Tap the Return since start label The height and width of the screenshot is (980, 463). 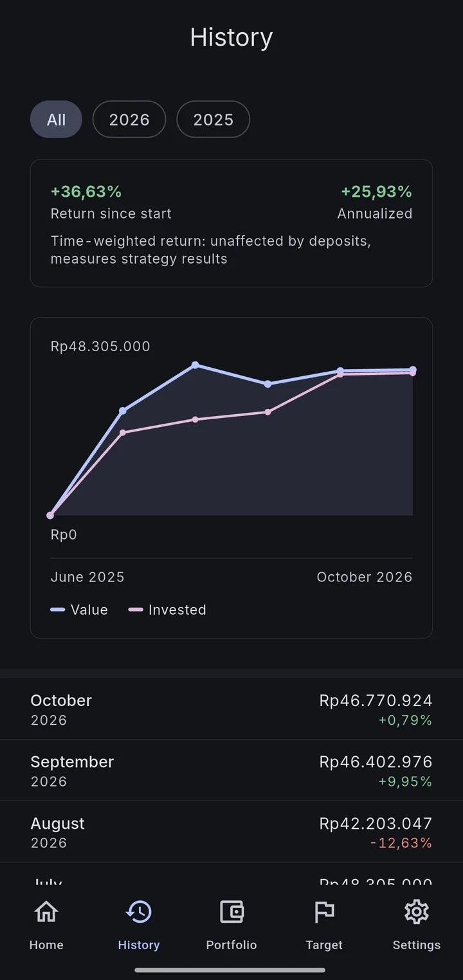(x=111, y=213)
